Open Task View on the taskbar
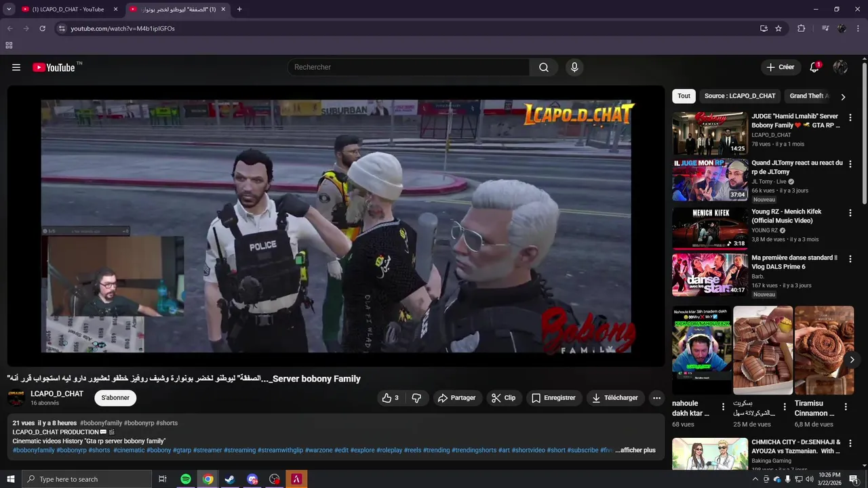This screenshot has height=488, width=868. pyautogui.click(x=163, y=479)
